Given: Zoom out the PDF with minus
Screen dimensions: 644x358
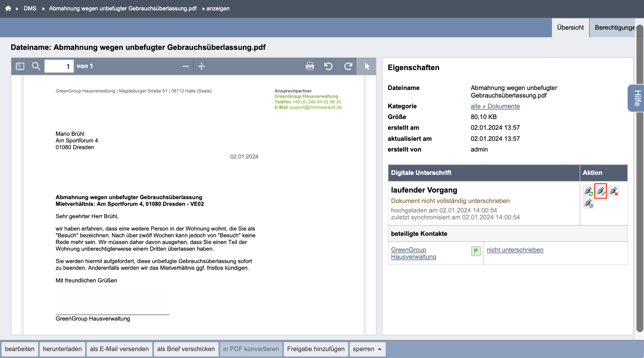Looking at the screenshot, I should (x=186, y=66).
